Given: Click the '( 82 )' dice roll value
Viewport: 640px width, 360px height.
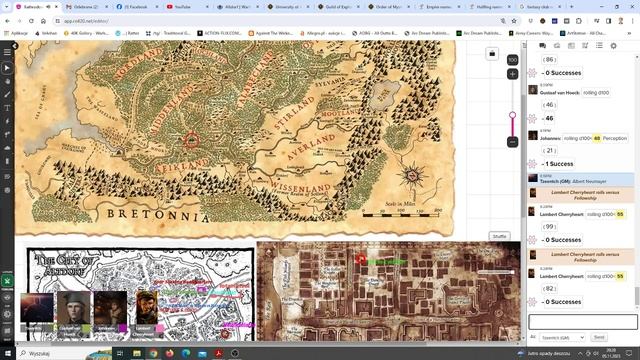Looking at the screenshot, I should (549, 289).
